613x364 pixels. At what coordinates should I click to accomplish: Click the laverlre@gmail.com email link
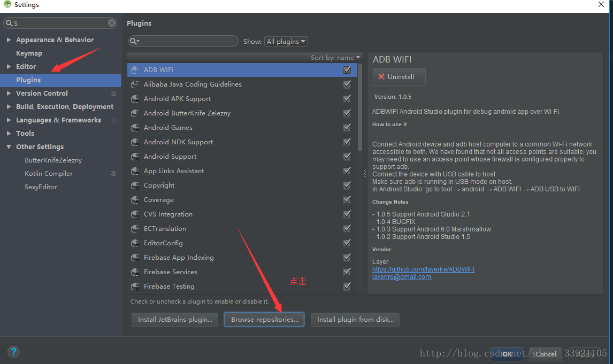point(402,277)
